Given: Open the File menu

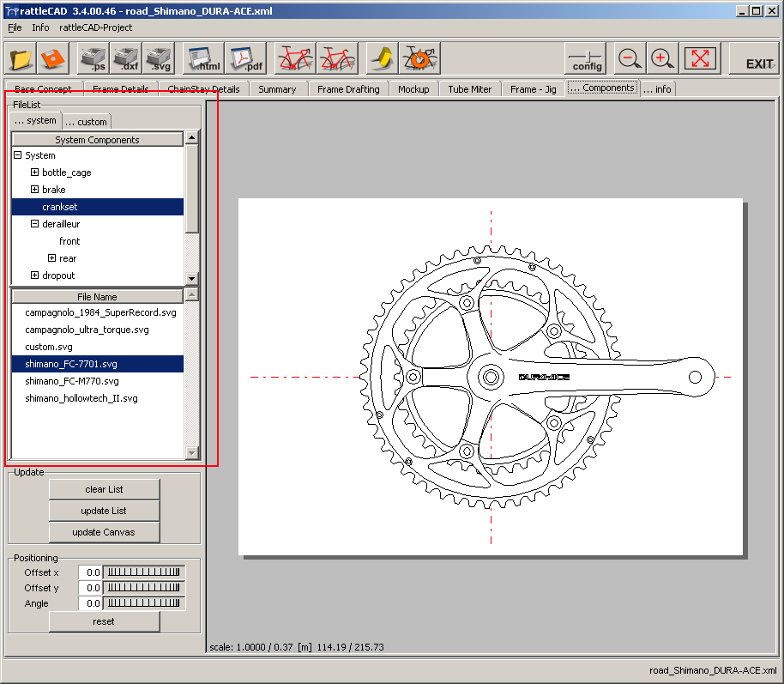Looking at the screenshot, I should (x=15, y=27).
